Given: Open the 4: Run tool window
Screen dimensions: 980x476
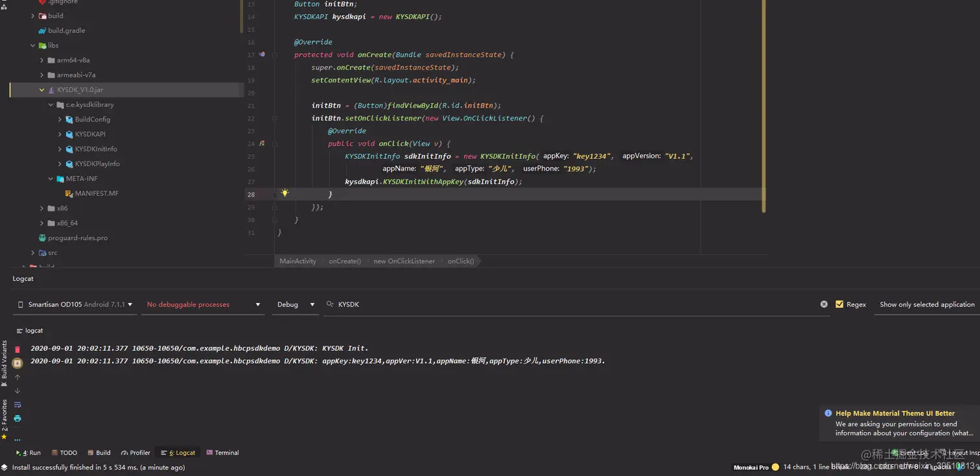Looking at the screenshot, I should [27, 453].
